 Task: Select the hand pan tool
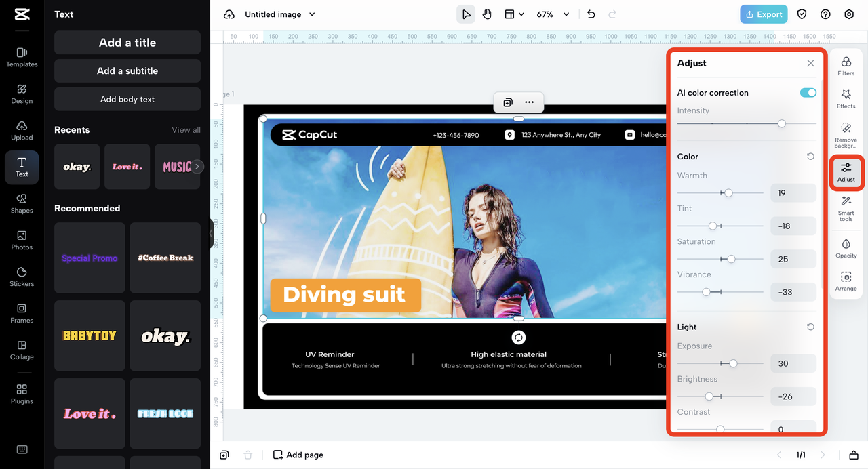487,14
